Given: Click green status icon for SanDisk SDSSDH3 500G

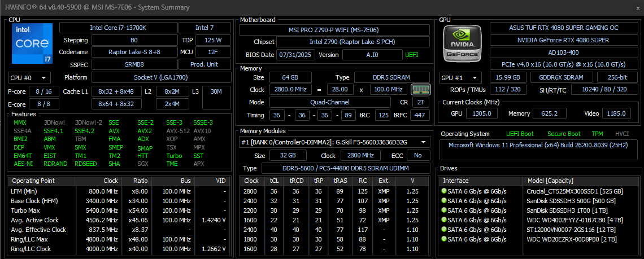Looking at the screenshot, I should pyautogui.click(x=443, y=201).
